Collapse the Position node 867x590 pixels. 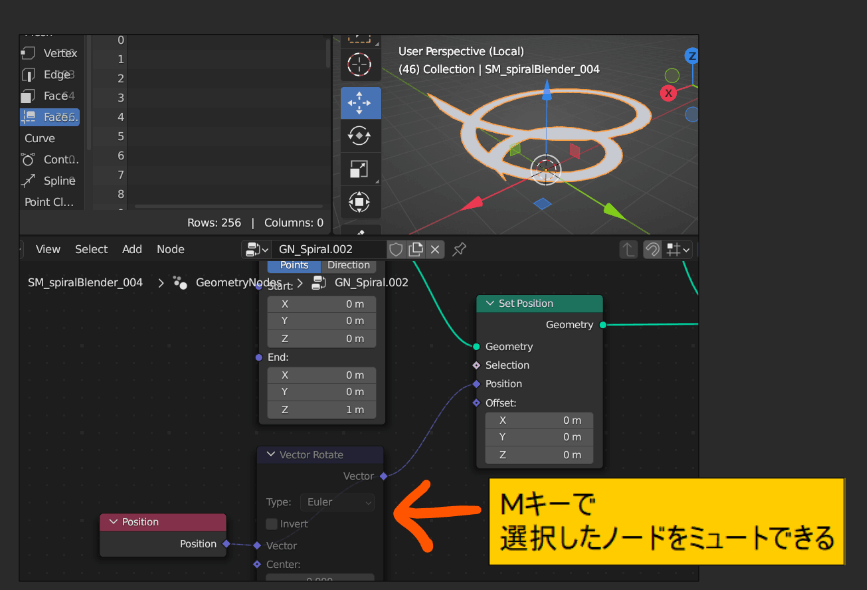pyautogui.click(x=113, y=522)
